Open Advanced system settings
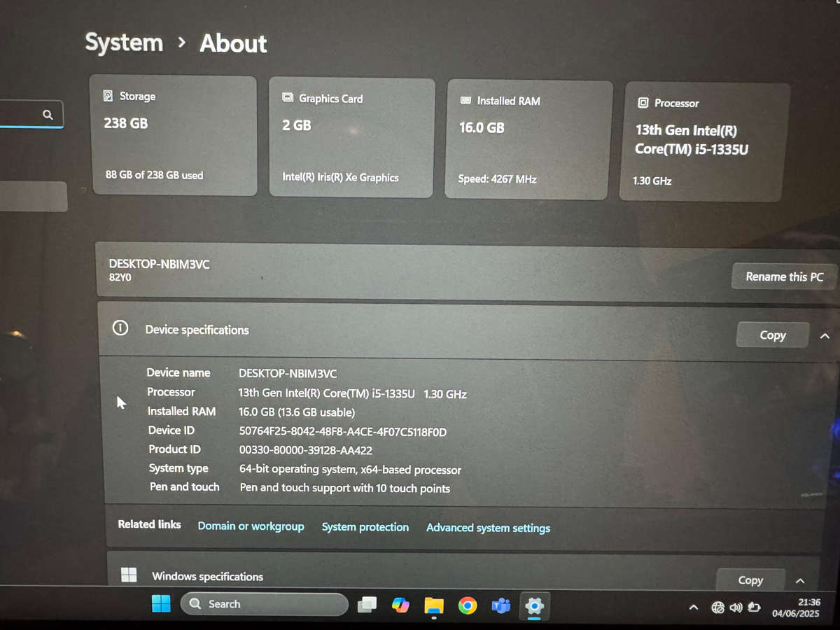 coord(488,527)
